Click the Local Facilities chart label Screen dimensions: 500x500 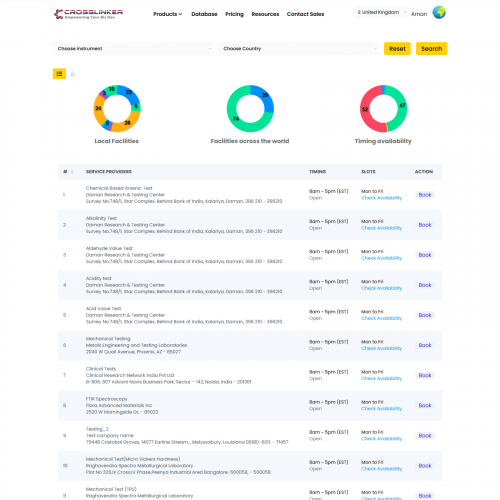pos(116,141)
